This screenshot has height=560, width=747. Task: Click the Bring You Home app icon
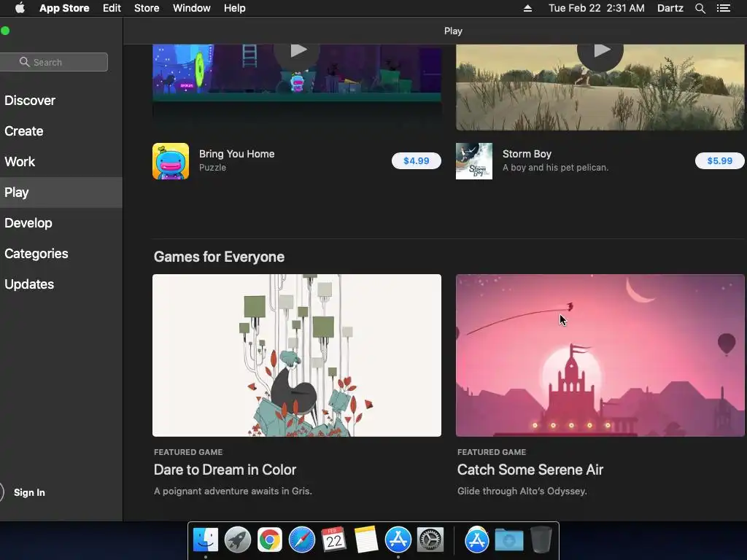[x=171, y=161]
